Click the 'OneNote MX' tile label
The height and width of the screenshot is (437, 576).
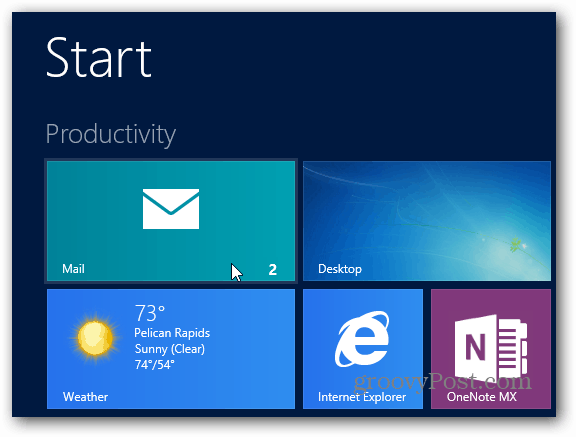[482, 397]
